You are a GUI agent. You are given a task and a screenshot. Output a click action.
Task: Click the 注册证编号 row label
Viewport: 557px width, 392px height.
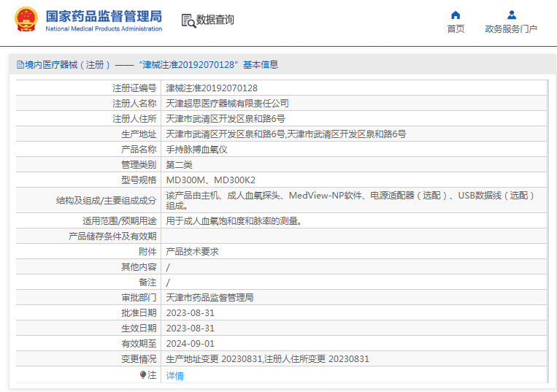click(134, 88)
